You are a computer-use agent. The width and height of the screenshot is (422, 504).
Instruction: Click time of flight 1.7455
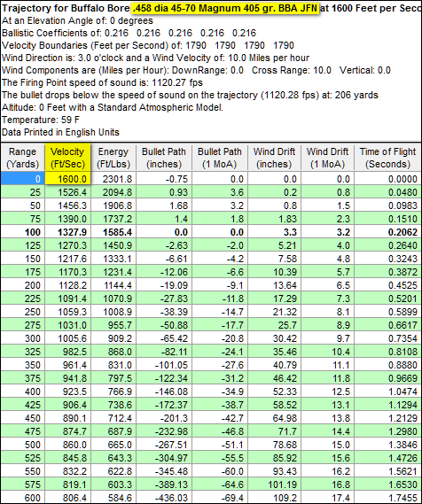click(388, 498)
